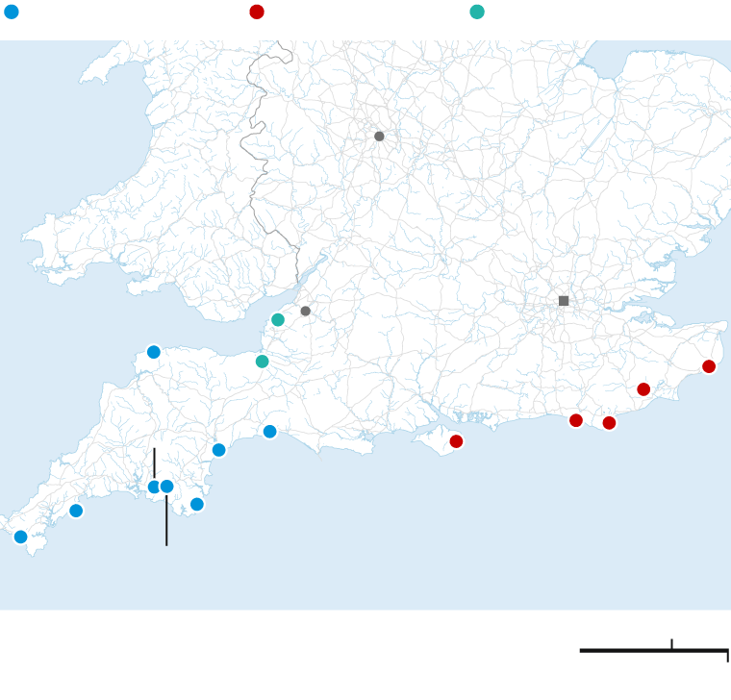Select the southernmost blue marker in Devon
Image resolution: width=731 pixels, height=700 pixels.
pos(197,504)
